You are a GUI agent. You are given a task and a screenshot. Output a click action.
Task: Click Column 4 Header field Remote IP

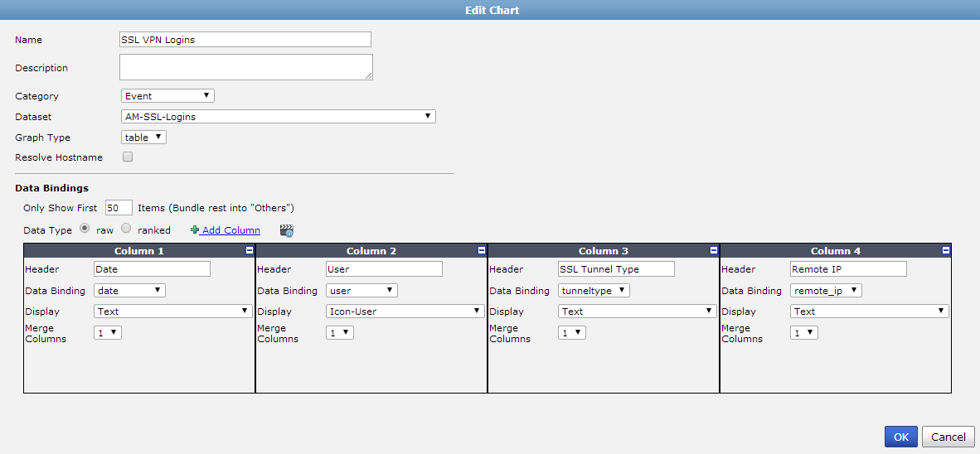click(849, 268)
